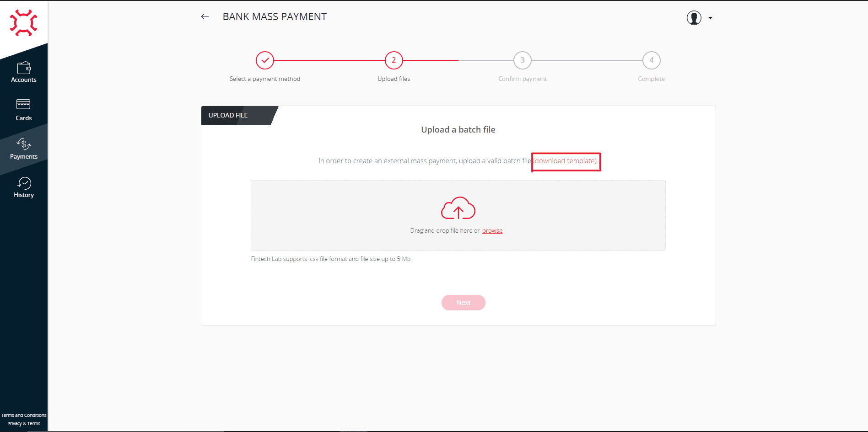Image resolution: width=868 pixels, height=432 pixels.
Task: Expand the user menu dropdown arrow
Action: 710,18
